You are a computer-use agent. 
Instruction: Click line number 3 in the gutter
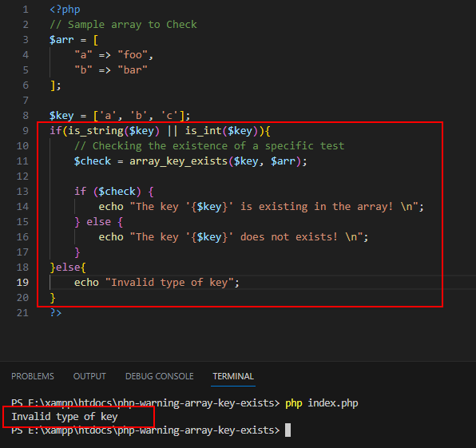click(26, 40)
